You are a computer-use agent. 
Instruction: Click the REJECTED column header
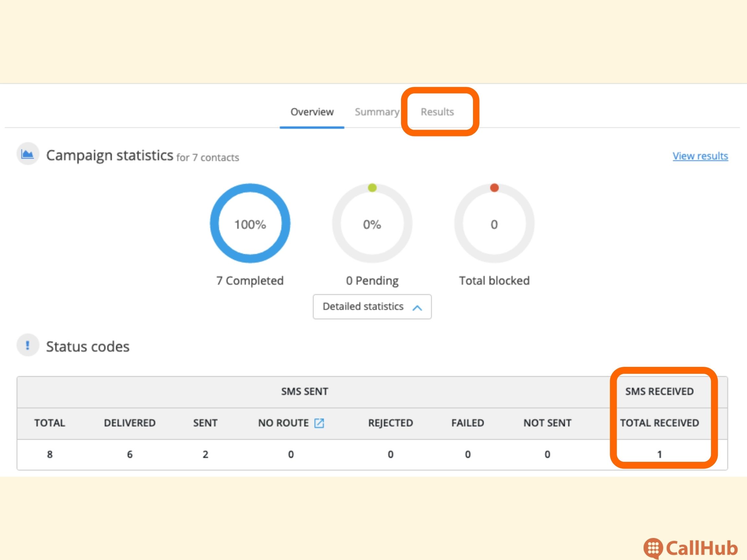click(x=390, y=423)
